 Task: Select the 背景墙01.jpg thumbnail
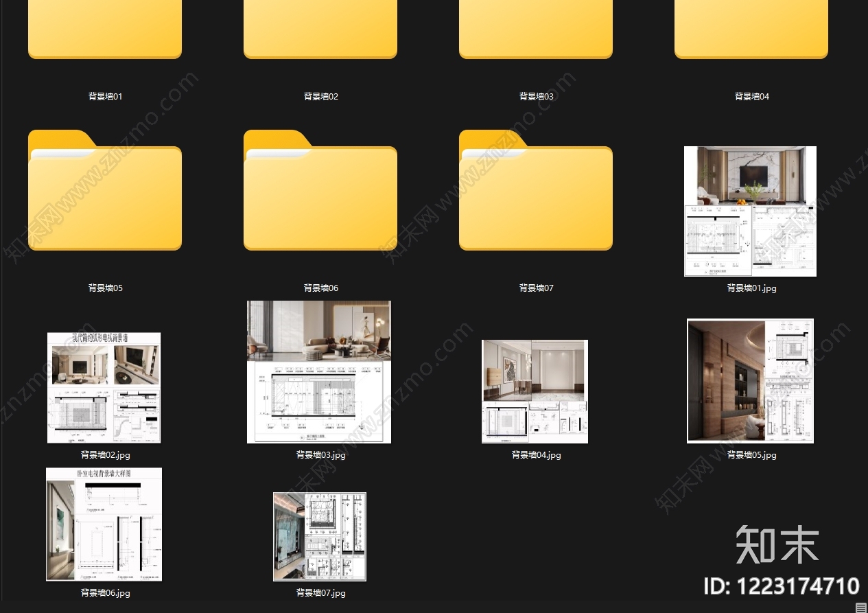tap(751, 211)
